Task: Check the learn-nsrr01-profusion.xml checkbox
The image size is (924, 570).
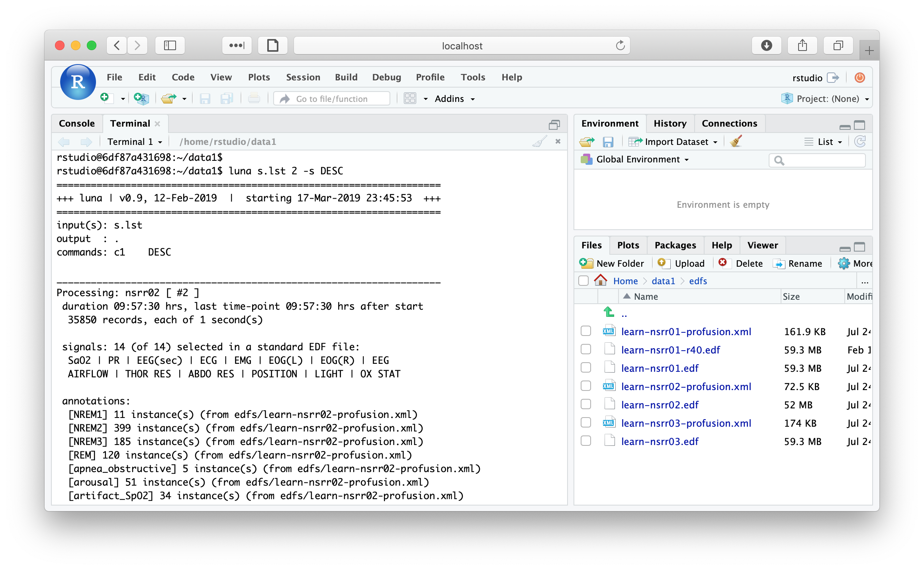Action: (x=585, y=331)
